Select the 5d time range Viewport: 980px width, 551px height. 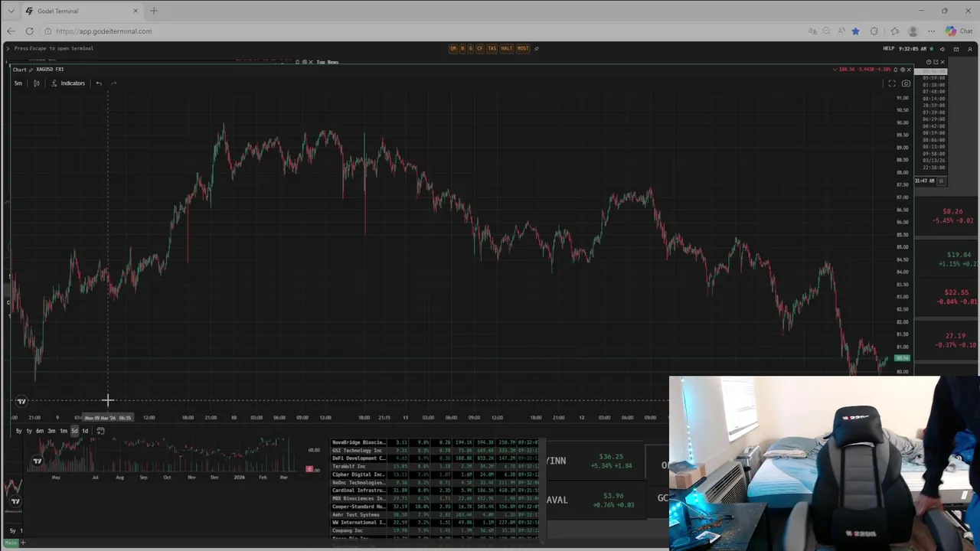click(x=74, y=431)
